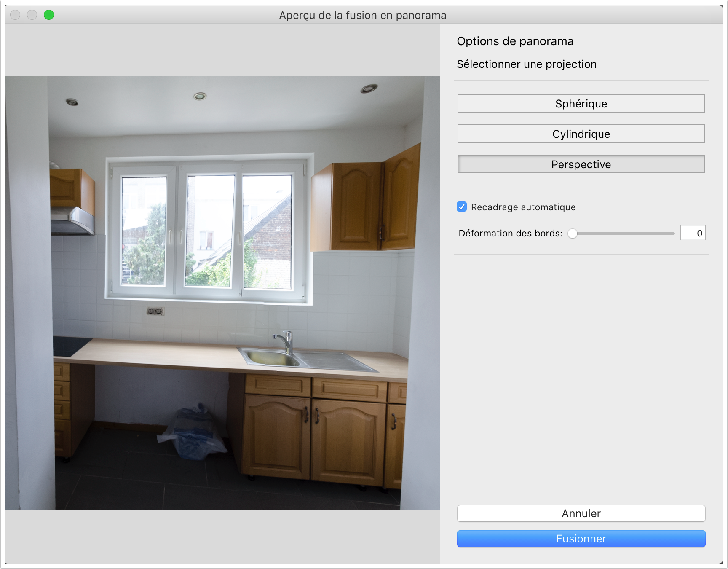Click the Déformation des bords slider handle

pos(573,234)
